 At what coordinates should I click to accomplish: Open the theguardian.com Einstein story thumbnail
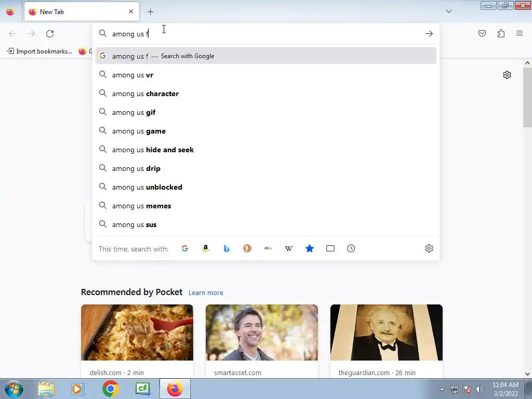tap(387, 332)
